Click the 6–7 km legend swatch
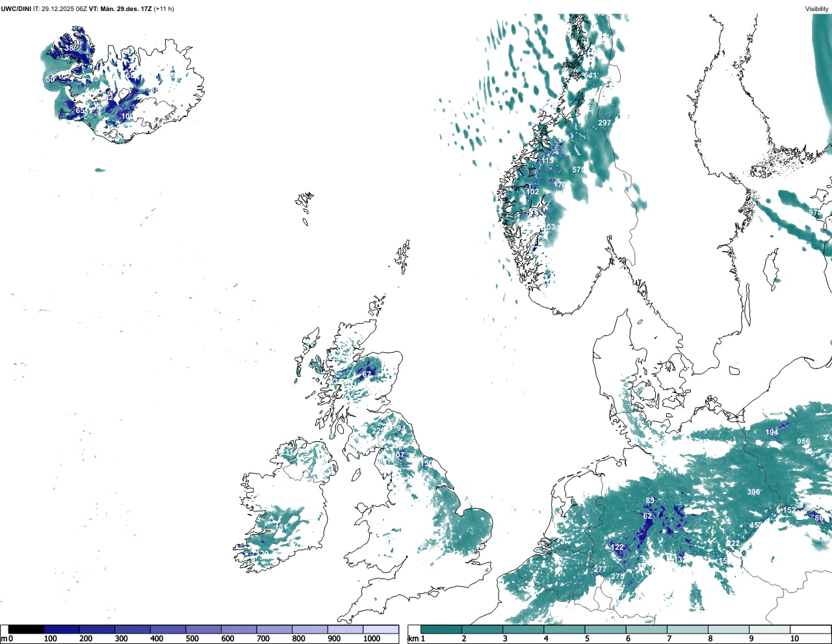The height and width of the screenshot is (644, 832). coord(647,630)
